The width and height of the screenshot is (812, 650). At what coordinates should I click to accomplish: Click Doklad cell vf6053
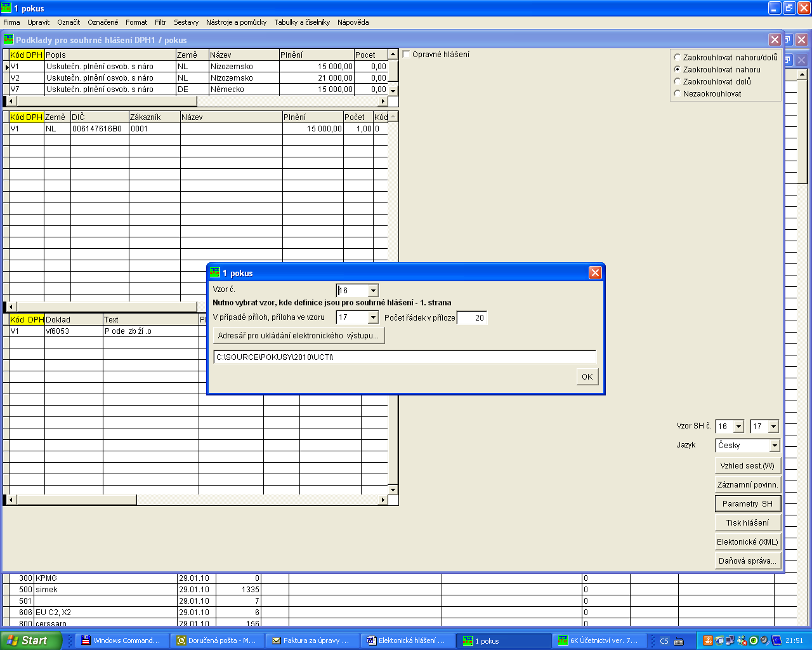[74, 331]
